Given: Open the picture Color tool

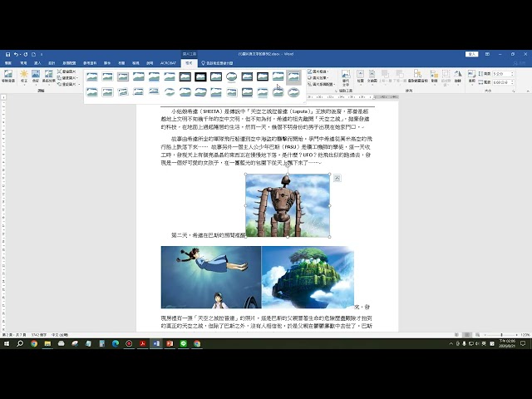Looking at the screenshot, I should click(36, 76).
